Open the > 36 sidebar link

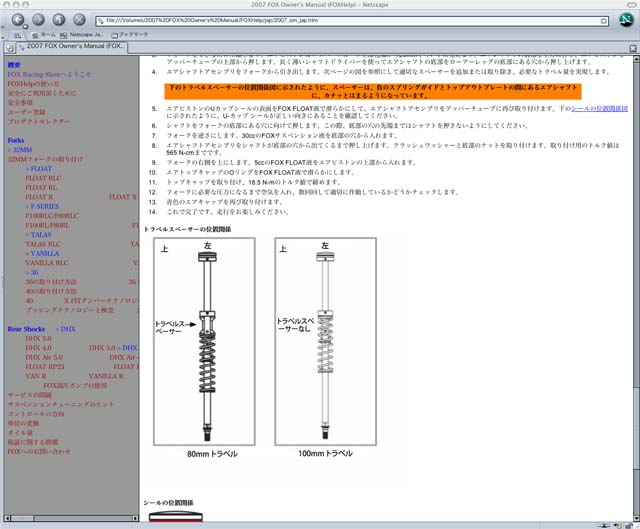tap(32, 272)
